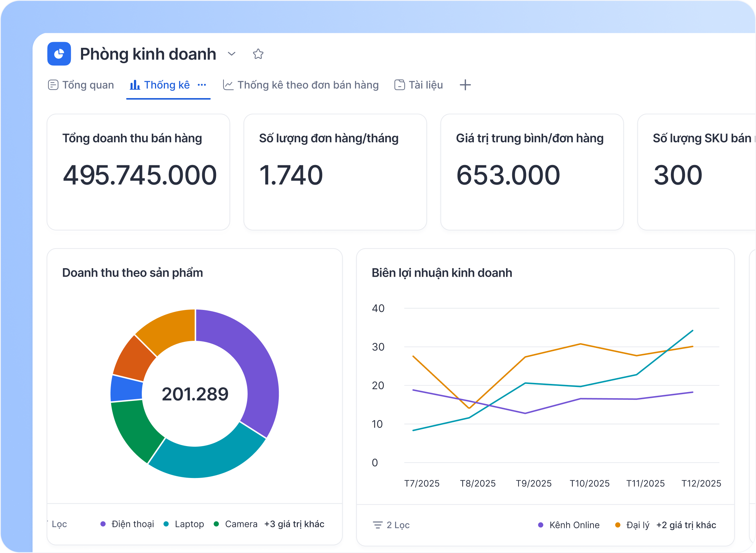This screenshot has height=553, width=756.
Task: Select the Thống kê tab
Action: pyautogui.click(x=160, y=85)
